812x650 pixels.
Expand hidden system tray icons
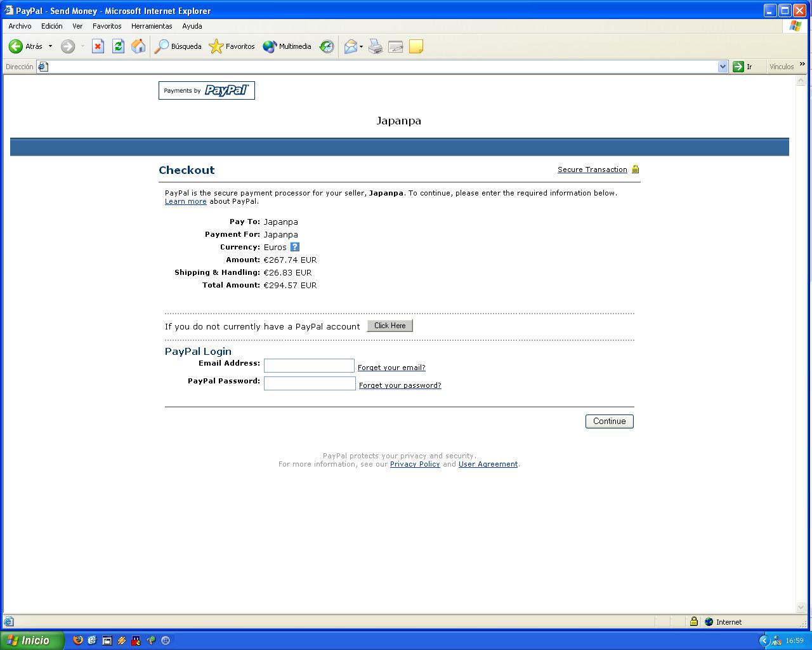pos(764,640)
